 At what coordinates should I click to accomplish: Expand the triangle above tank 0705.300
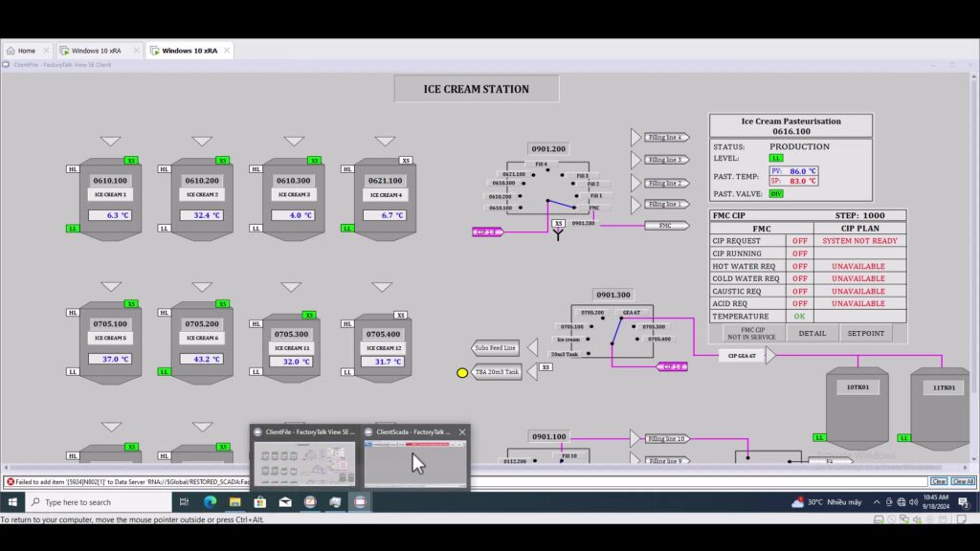(x=292, y=287)
